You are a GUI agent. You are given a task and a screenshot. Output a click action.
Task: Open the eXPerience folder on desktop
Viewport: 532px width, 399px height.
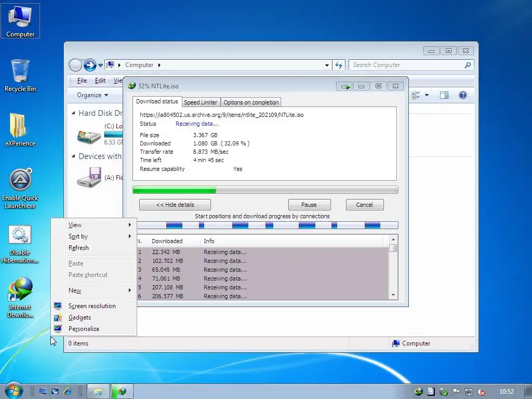[20, 129]
